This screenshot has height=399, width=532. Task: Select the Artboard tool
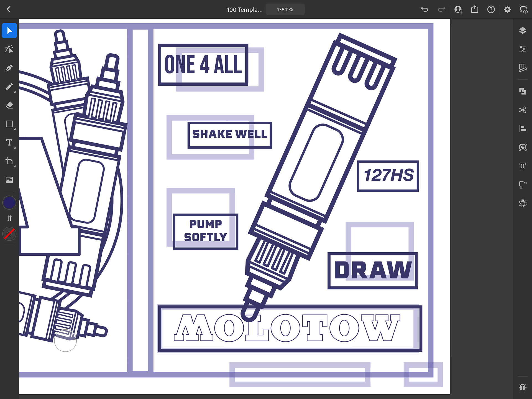[x=9, y=161]
